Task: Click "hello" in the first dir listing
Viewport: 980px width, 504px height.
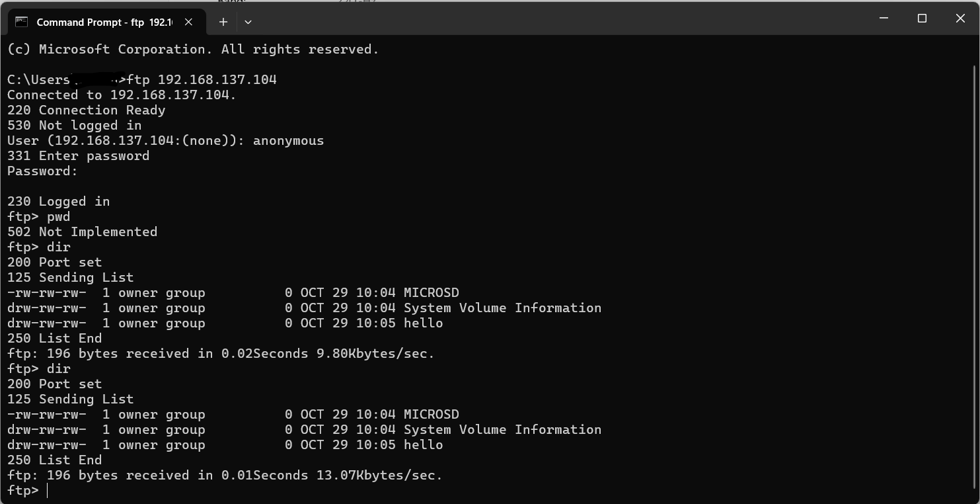Action: click(423, 323)
